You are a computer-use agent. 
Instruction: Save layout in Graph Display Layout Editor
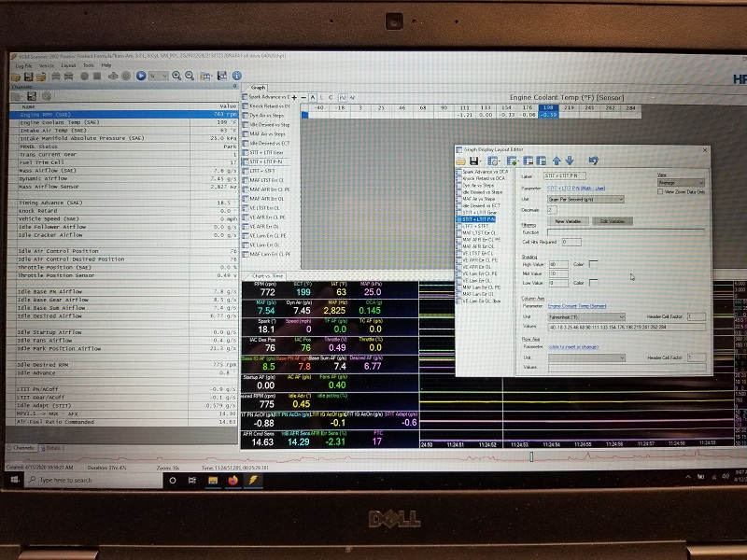[473, 161]
